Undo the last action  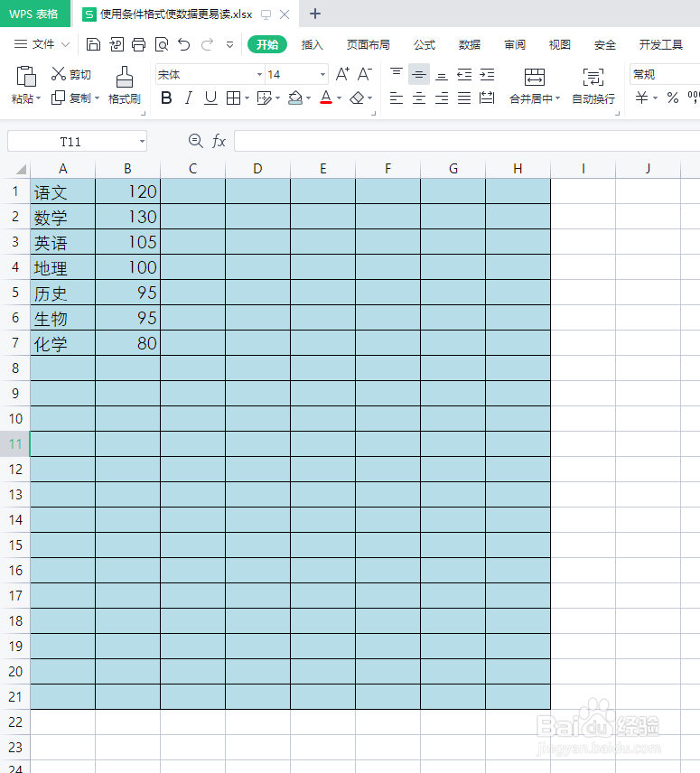click(184, 44)
